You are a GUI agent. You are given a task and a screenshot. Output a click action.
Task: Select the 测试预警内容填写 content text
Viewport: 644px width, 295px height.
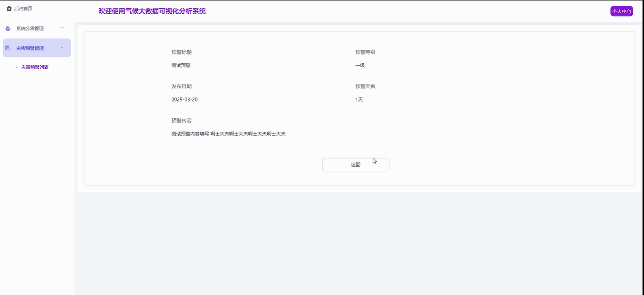click(228, 134)
